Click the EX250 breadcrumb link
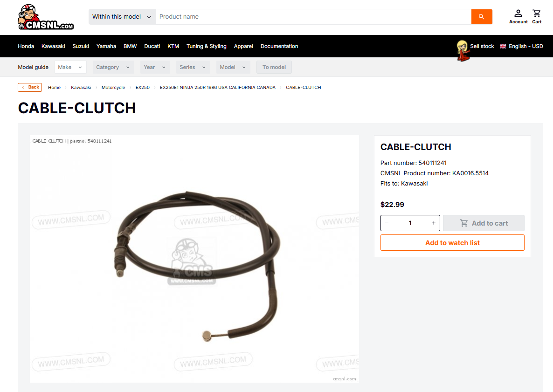Viewport: 553px width, 392px height. point(143,88)
